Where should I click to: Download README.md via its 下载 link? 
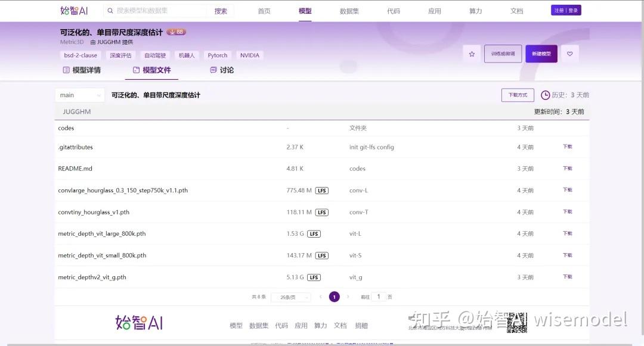pyautogui.click(x=567, y=169)
